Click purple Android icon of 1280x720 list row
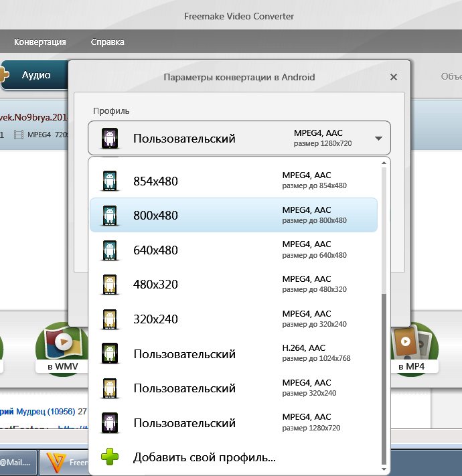 [110, 422]
